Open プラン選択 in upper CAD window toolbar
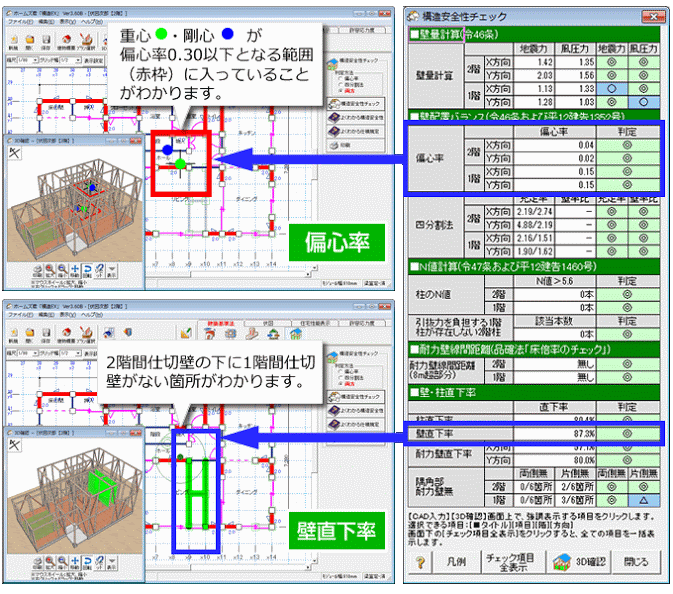Screen dimensions: 673x594 86,42
